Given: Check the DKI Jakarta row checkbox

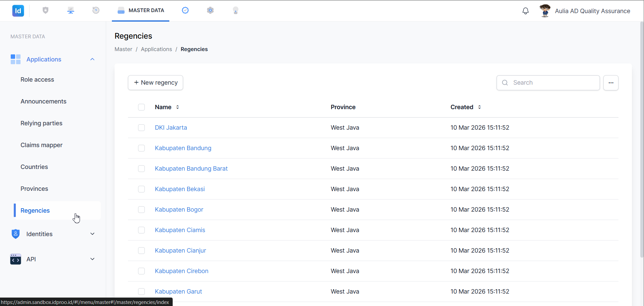Looking at the screenshot, I should click(x=141, y=128).
